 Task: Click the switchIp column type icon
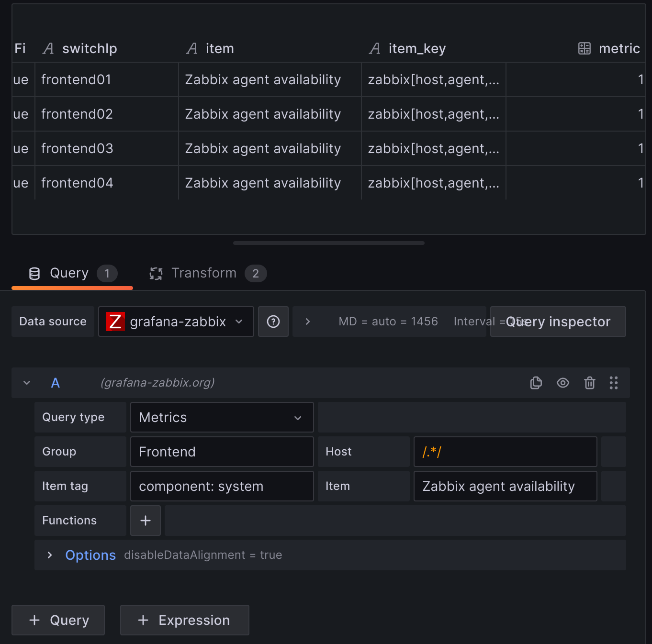tap(48, 48)
